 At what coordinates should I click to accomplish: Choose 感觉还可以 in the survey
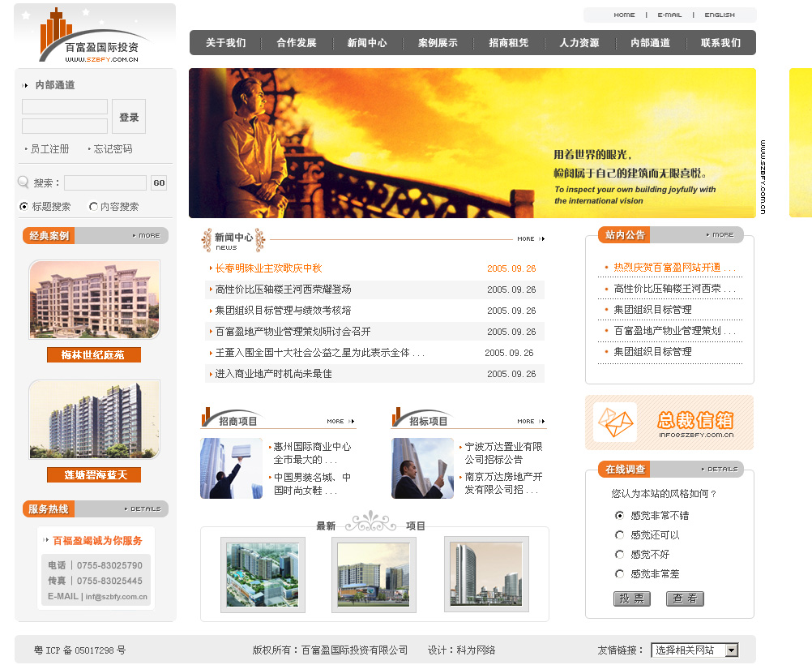[619, 535]
